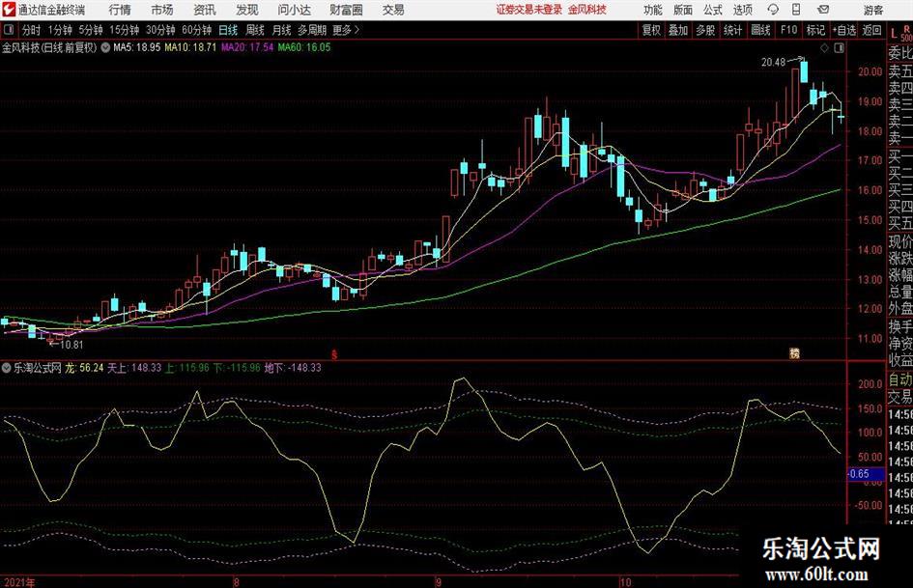Click the MA20: 17.54 label
This screenshot has height=588, width=913.
click(x=247, y=47)
